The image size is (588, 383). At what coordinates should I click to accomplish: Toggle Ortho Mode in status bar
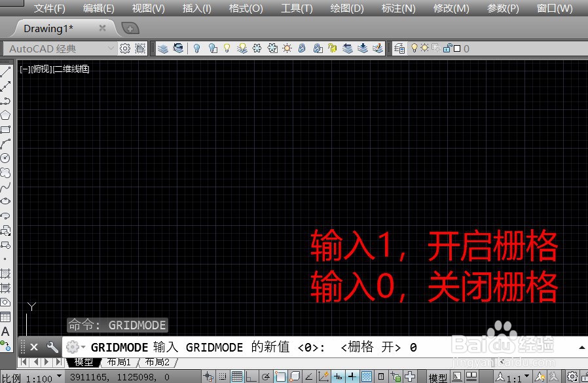[x=251, y=376]
